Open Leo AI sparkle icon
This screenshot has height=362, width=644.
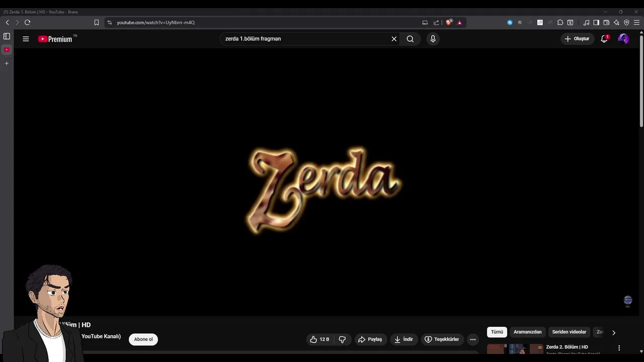616,23
